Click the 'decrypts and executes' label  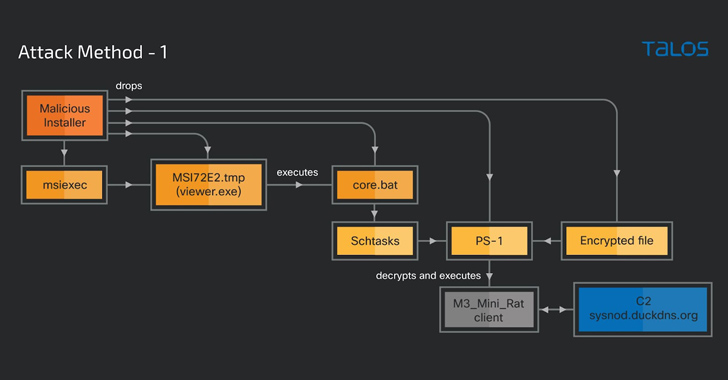[428, 276]
